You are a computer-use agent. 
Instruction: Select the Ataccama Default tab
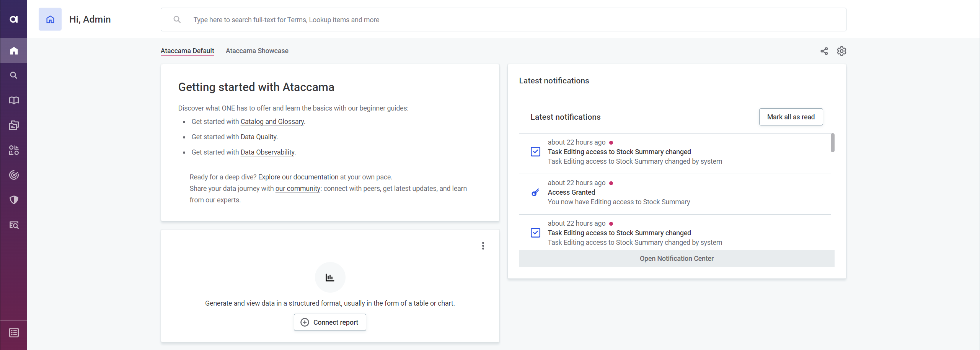point(187,50)
